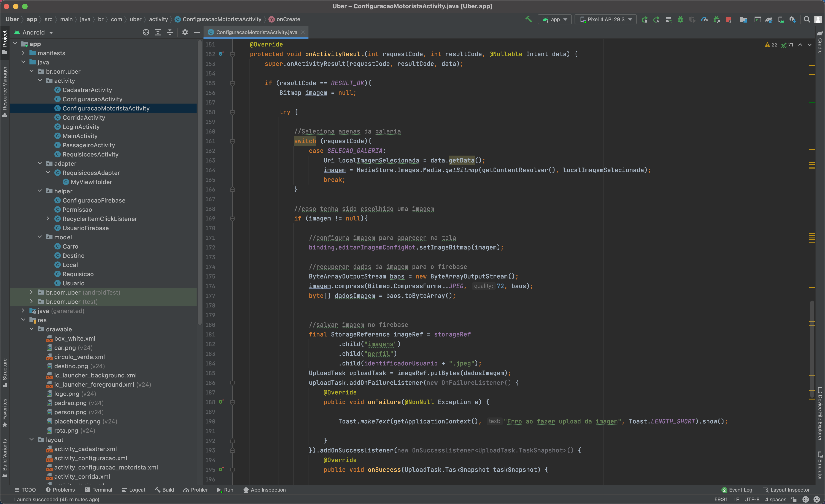
Task: Click the onCreate breadcrumb
Action: (x=284, y=19)
